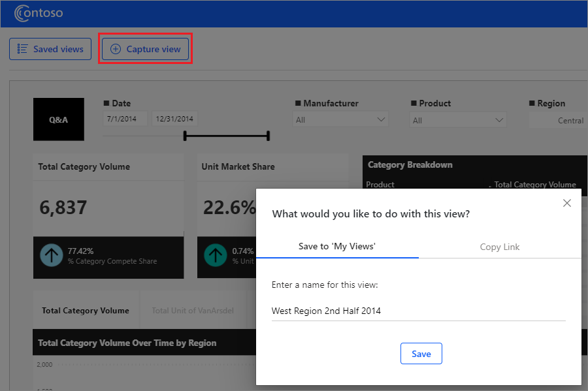
Task: Switch to Total Unit of VanArsdel tab
Action: click(193, 311)
